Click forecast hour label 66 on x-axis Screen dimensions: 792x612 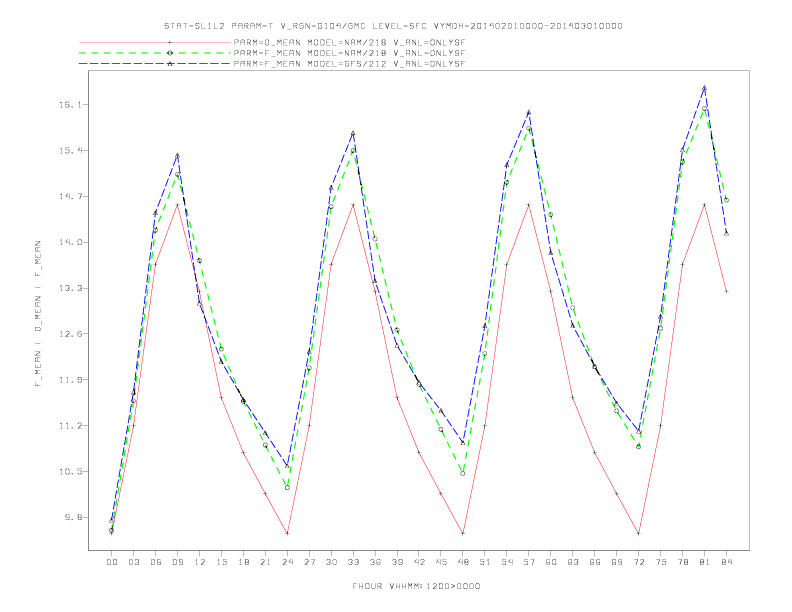595,562
